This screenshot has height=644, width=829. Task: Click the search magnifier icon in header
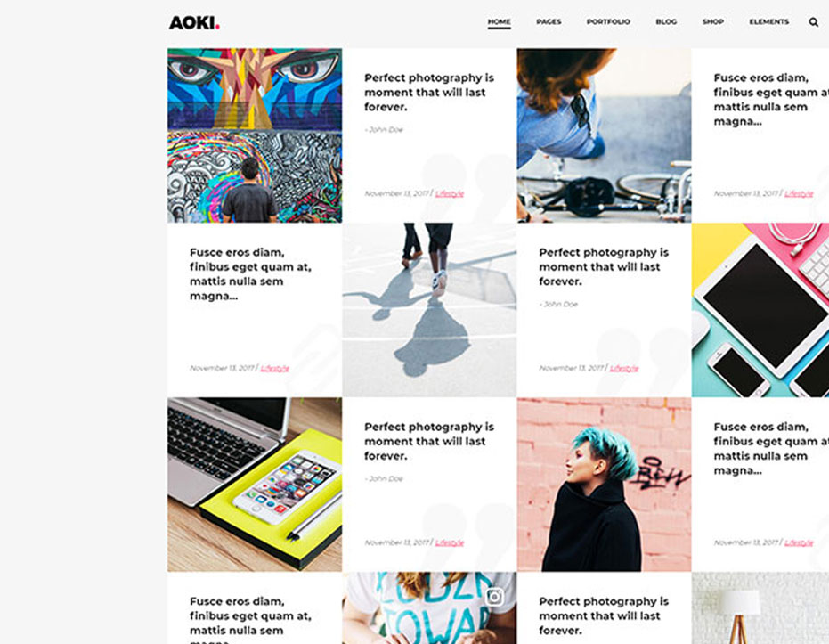tap(813, 21)
